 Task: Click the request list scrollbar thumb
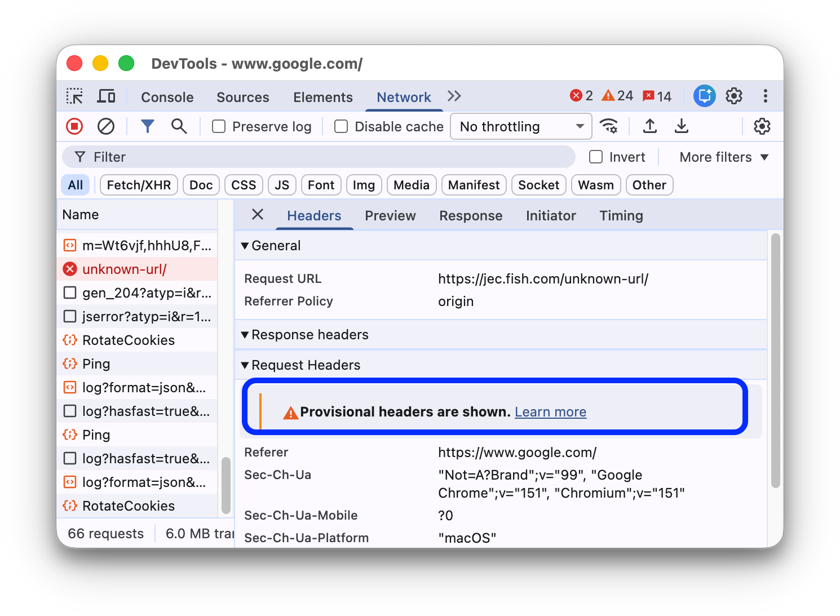click(x=226, y=485)
